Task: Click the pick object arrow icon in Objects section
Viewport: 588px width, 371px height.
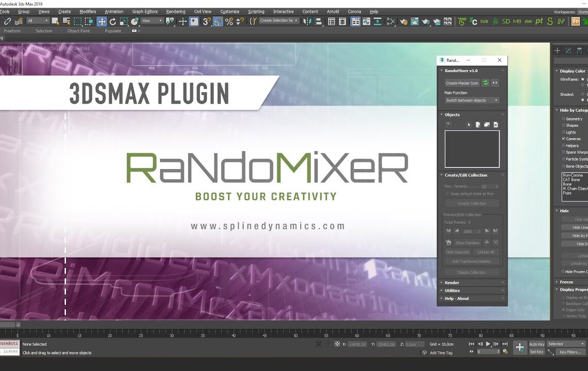Action: [x=469, y=124]
